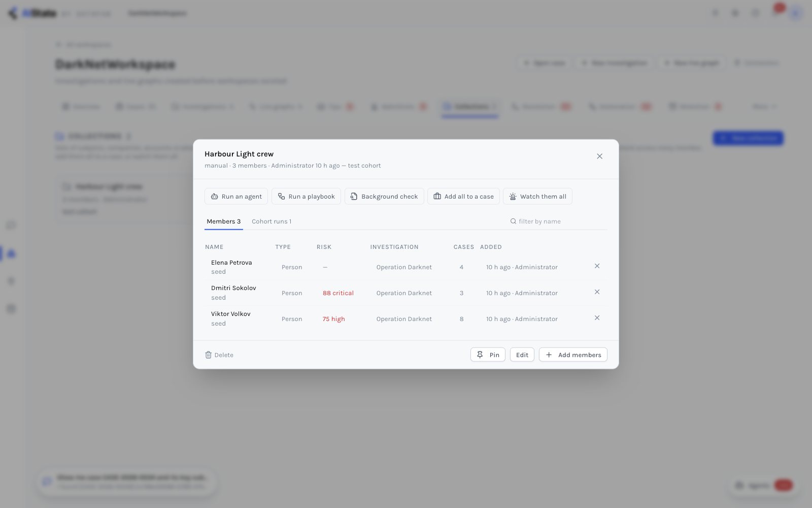Remove Dmitri Sokolov from the collection
This screenshot has height=508, width=812.
click(597, 292)
